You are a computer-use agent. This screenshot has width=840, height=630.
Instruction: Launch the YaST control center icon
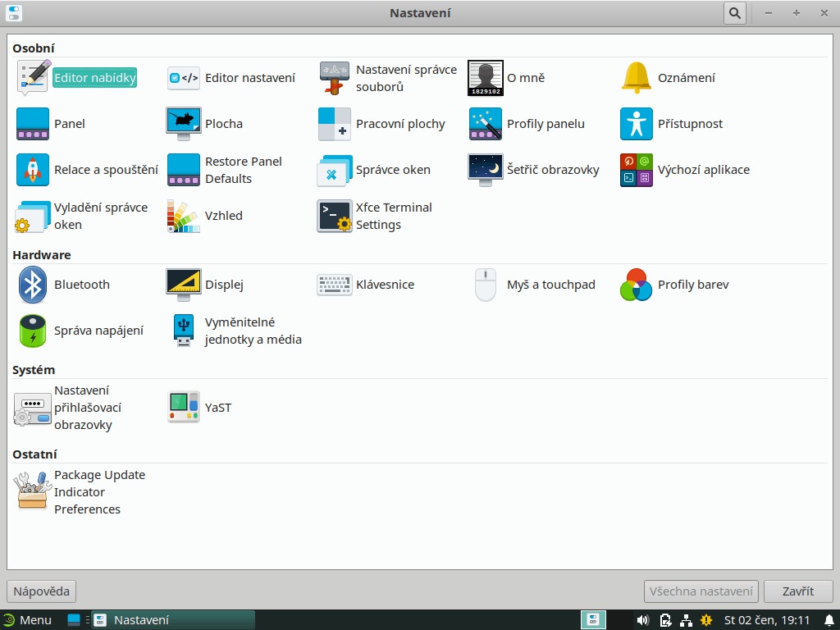[x=184, y=408]
